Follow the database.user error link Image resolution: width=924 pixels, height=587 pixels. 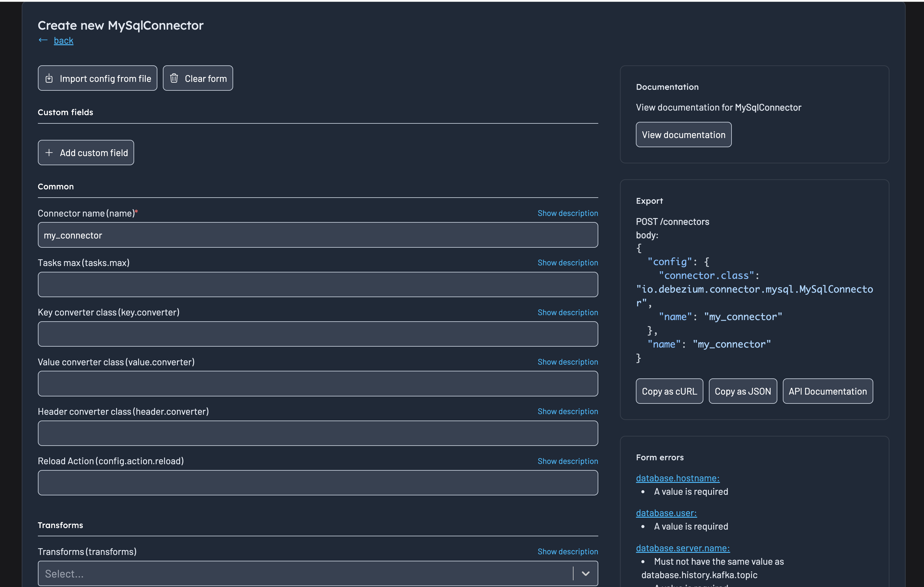pyautogui.click(x=666, y=512)
